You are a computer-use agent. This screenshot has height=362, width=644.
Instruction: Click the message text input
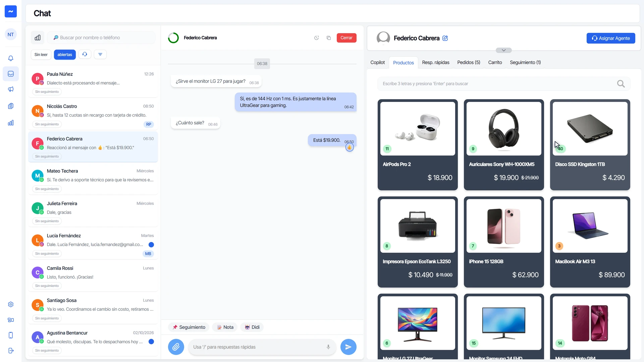(262, 347)
